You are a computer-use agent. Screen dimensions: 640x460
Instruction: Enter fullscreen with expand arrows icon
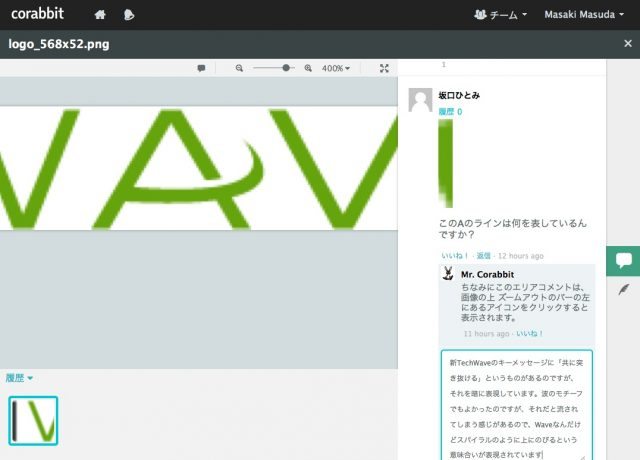tap(384, 68)
